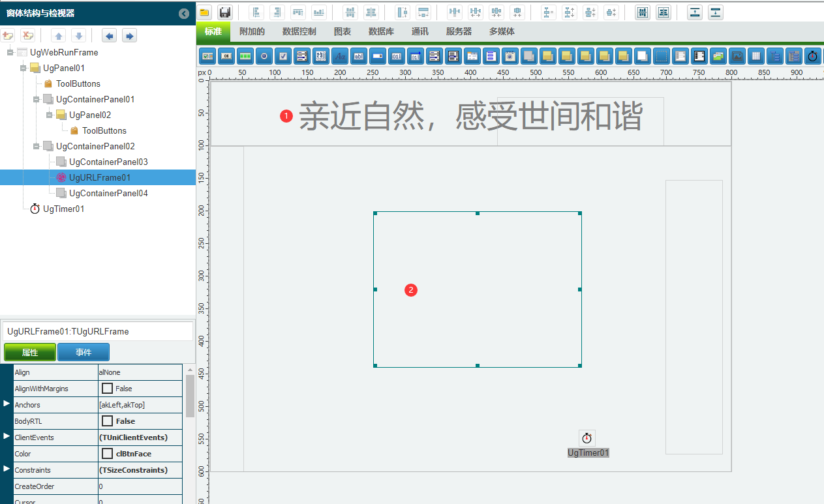Screen dimensions: 824x504
Task: Open the 服务器 component tab
Action: (x=459, y=31)
